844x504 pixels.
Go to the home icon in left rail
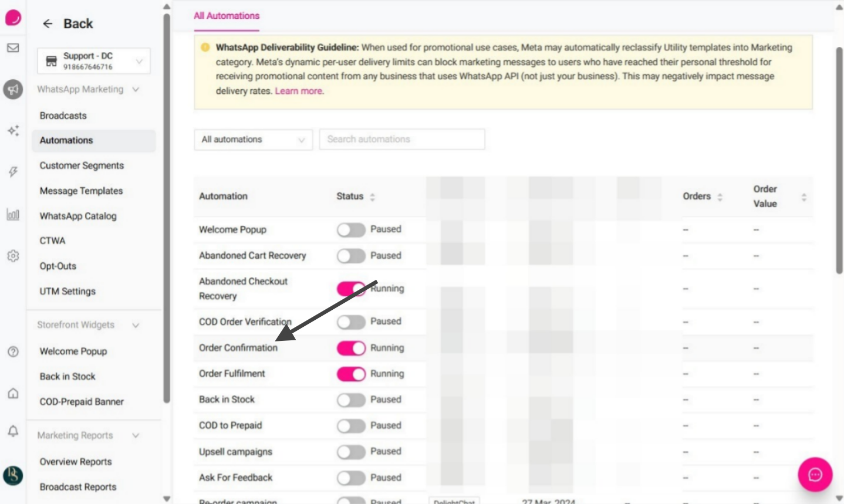click(x=13, y=393)
